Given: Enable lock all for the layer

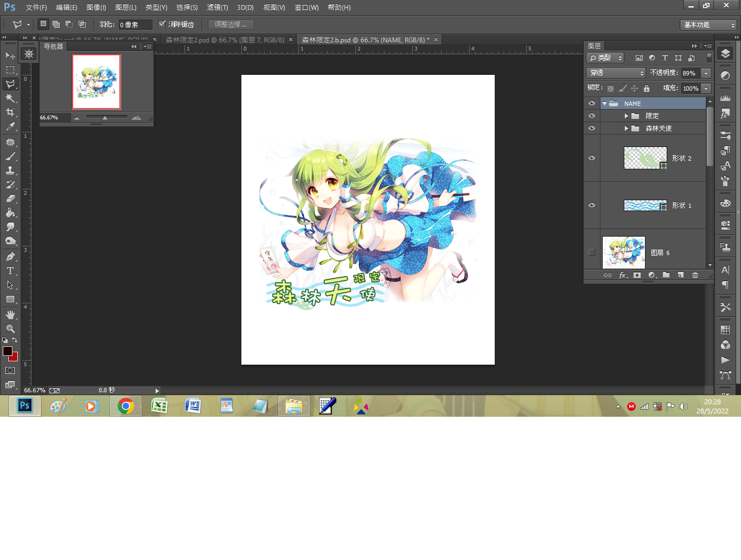Looking at the screenshot, I should coord(647,88).
